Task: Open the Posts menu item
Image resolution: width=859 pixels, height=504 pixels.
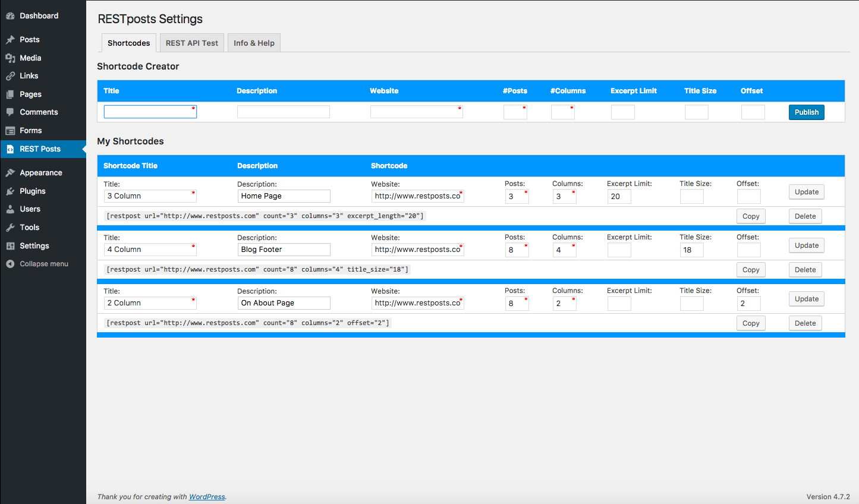Action: pos(43,40)
